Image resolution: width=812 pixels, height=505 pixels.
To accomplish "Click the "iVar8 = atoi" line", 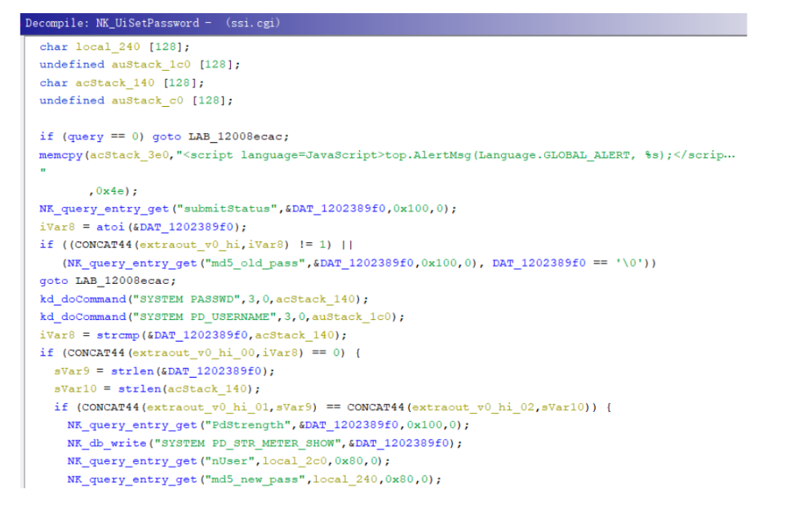I will tap(143, 227).
